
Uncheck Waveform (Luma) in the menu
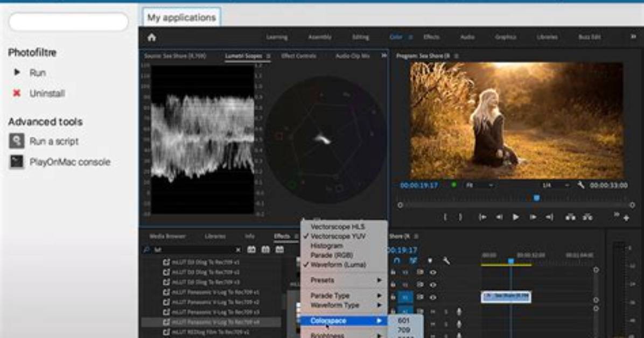click(344, 265)
